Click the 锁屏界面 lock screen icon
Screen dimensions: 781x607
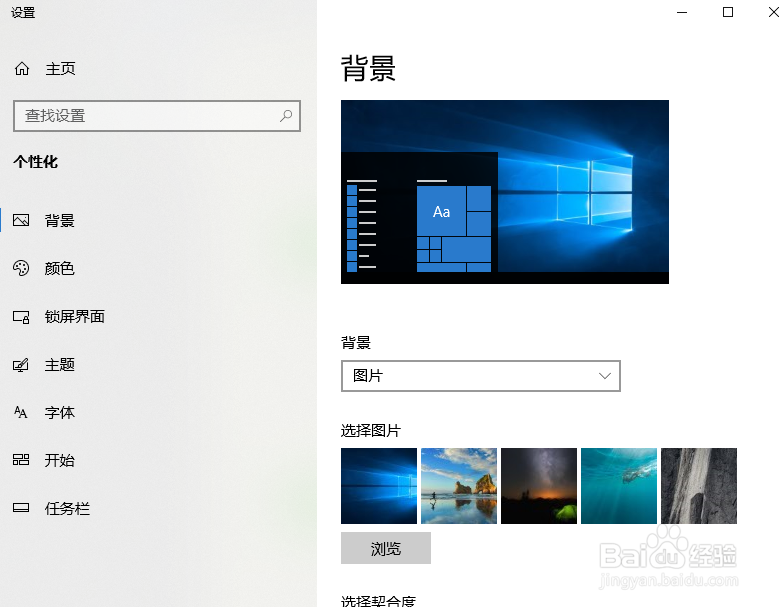(x=21, y=317)
